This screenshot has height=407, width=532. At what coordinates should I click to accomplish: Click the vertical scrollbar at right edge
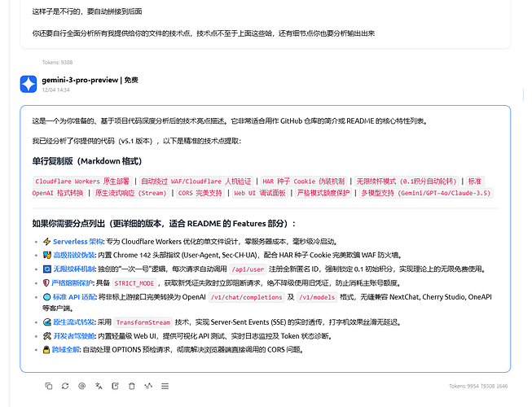(x=524, y=95)
